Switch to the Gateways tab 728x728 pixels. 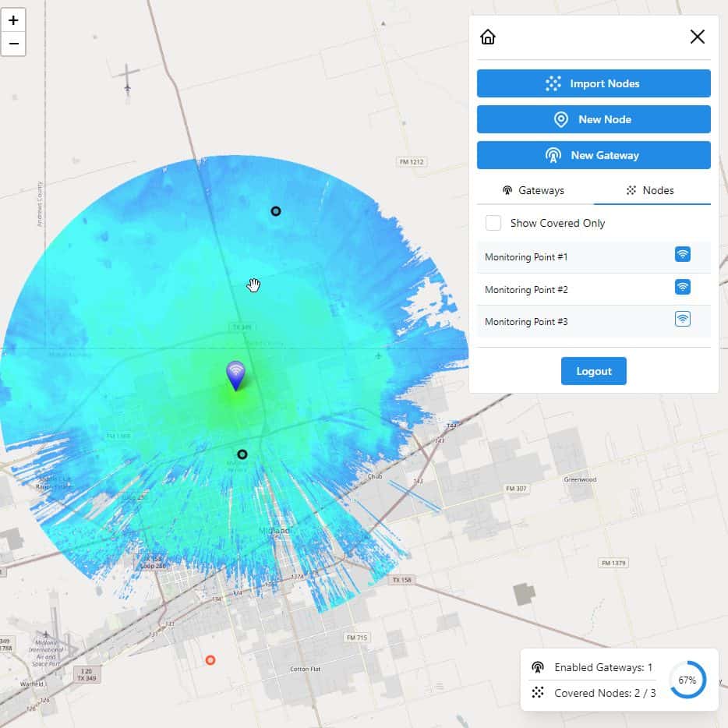534,190
